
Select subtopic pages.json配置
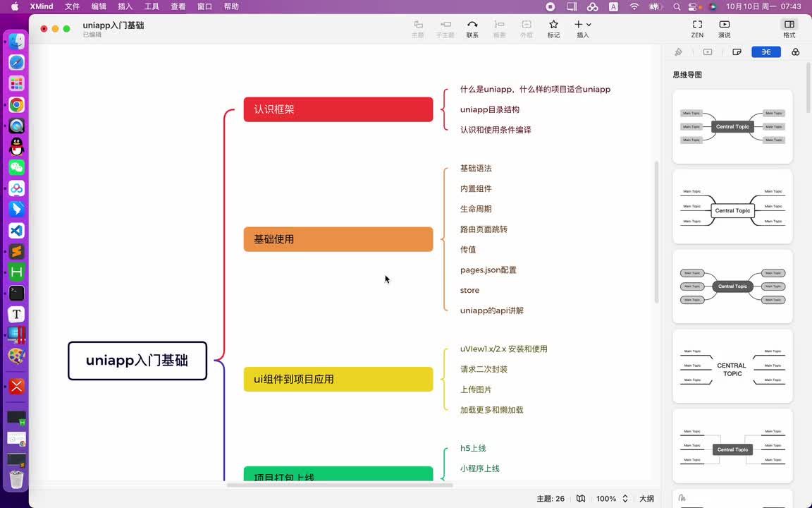[x=488, y=270]
